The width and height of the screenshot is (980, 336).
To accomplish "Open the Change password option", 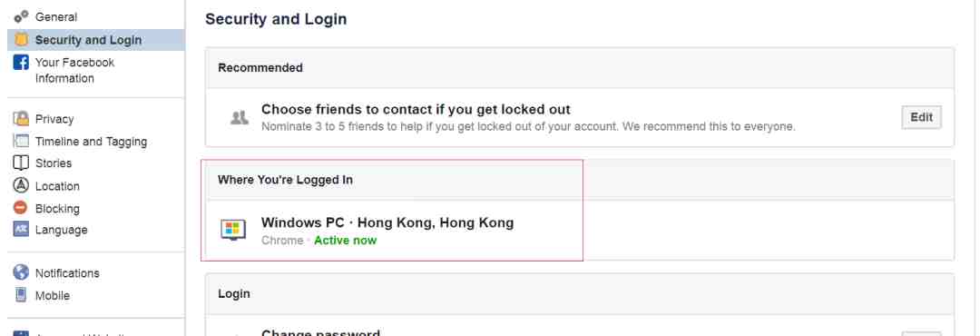I will [x=320, y=333].
